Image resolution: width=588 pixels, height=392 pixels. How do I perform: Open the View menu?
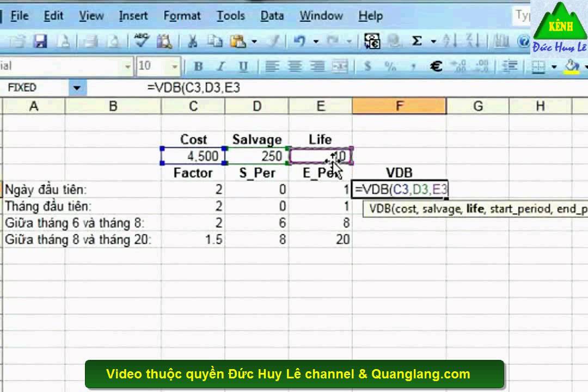(x=91, y=16)
